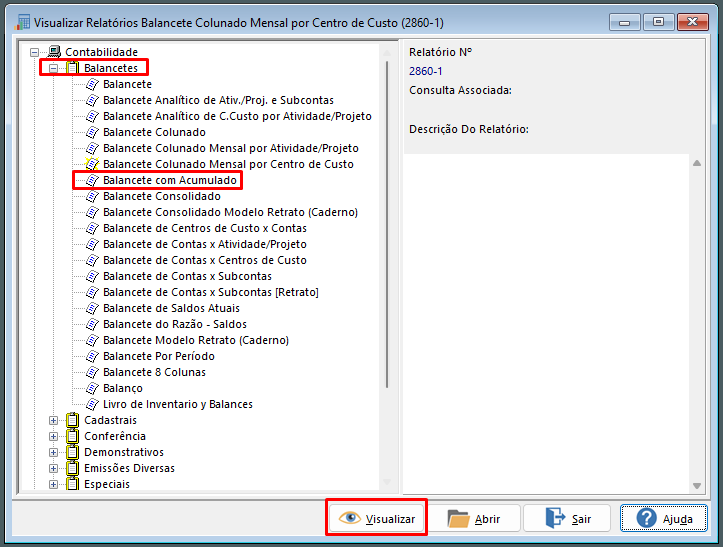Click the tree scrollbar thumb

[x=387, y=224]
